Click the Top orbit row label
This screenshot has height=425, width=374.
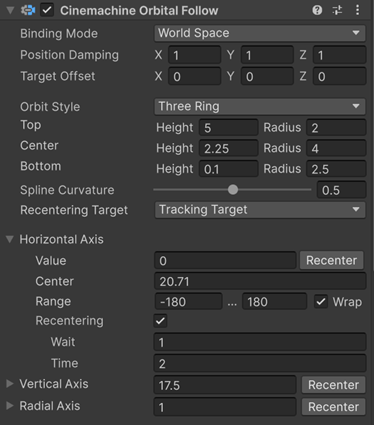31,125
